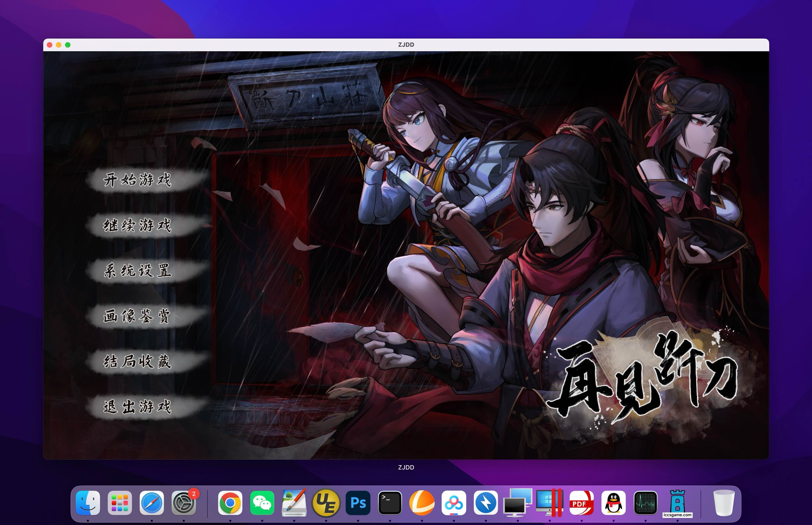Choose 退出游戏 to quit the game
The height and width of the screenshot is (525, 812).
pos(147,407)
